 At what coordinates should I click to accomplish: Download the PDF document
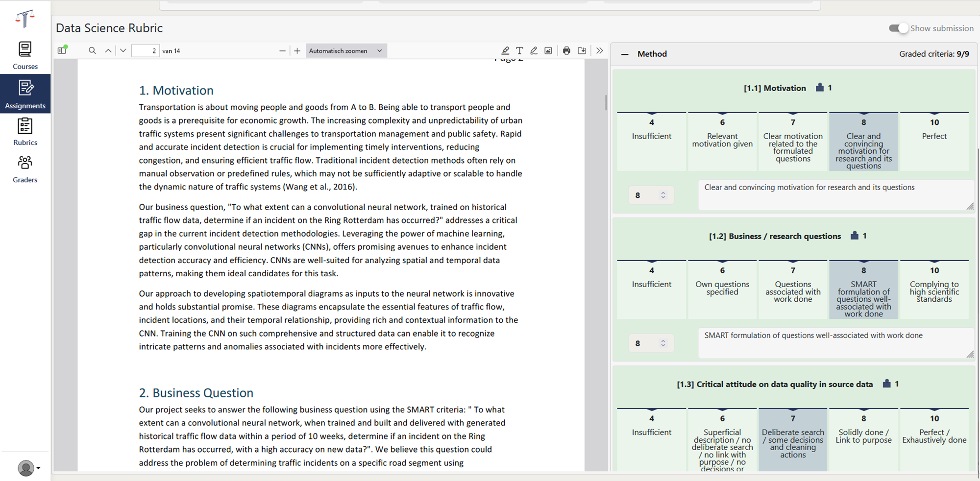[582, 50]
